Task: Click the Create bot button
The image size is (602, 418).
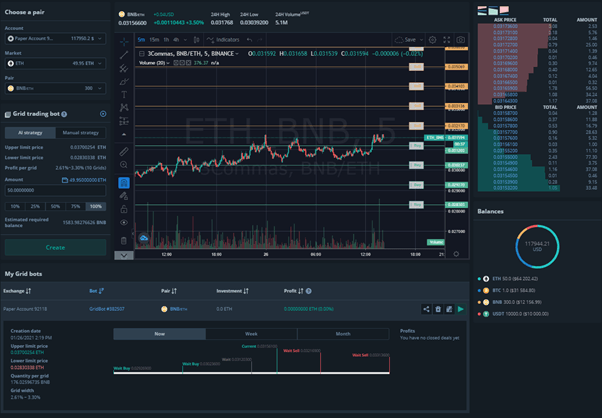Action: point(55,248)
